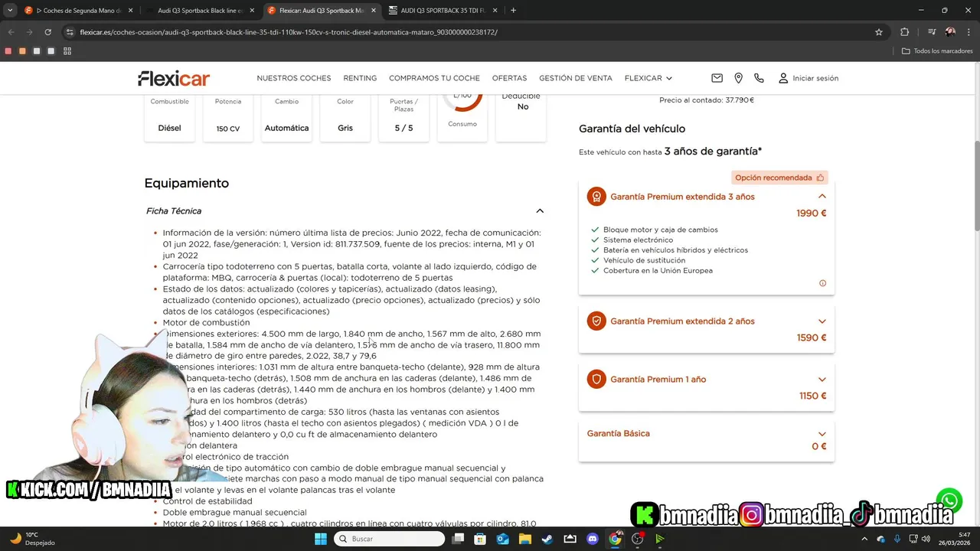Open a new browser tab
980x551 pixels.
point(513,11)
